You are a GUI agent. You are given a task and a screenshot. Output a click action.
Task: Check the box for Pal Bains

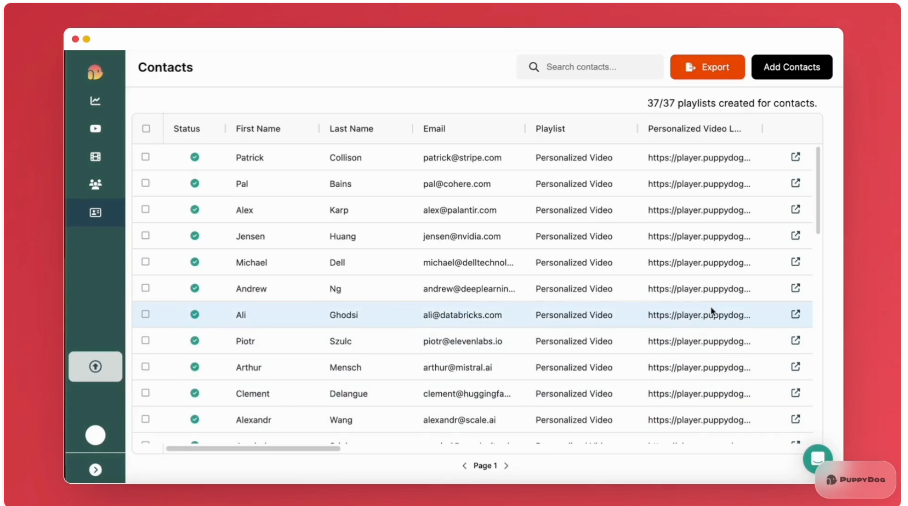coord(145,183)
